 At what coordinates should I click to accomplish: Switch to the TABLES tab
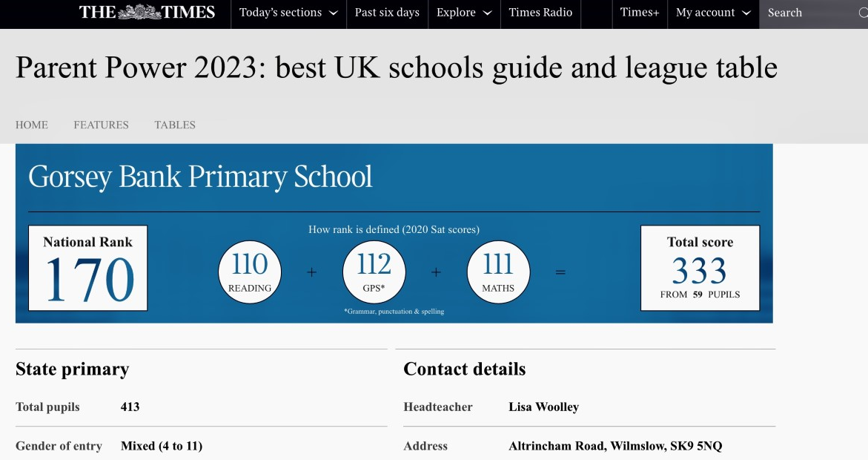[x=175, y=125]
